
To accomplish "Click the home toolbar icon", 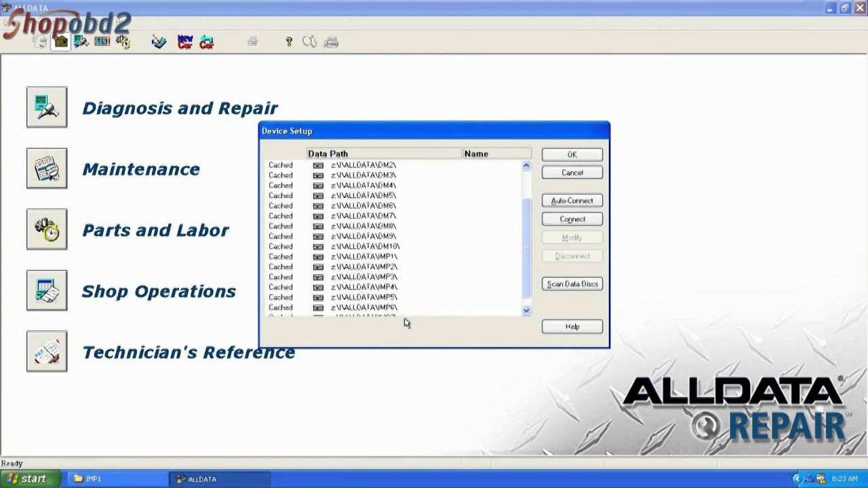I will (61, 42).
